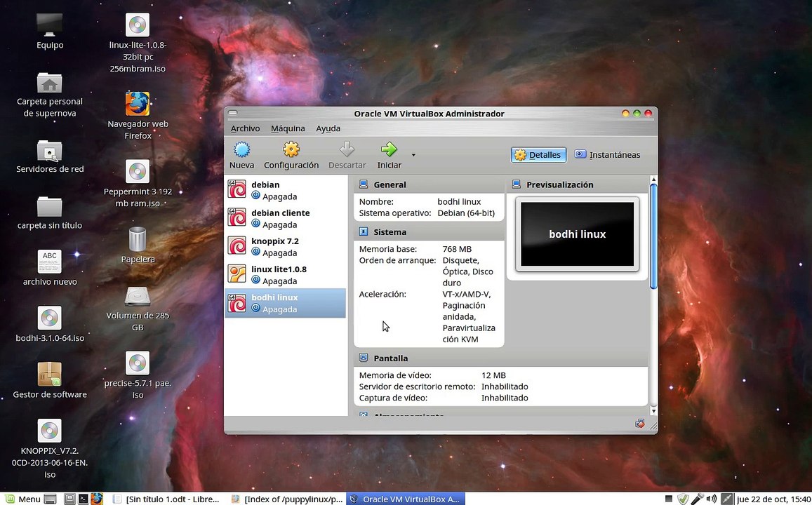812x505 pixels.
Task: Click the Oracle VM VirtualBox taskbar button
Action: [406, 499]
